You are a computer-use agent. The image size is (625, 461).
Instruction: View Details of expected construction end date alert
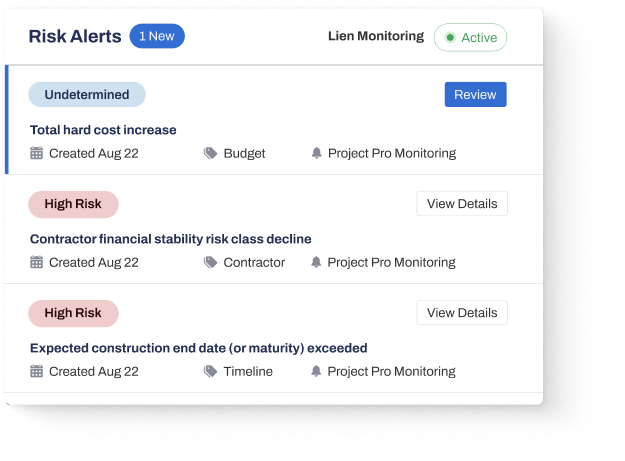click(x=462, y=313)
